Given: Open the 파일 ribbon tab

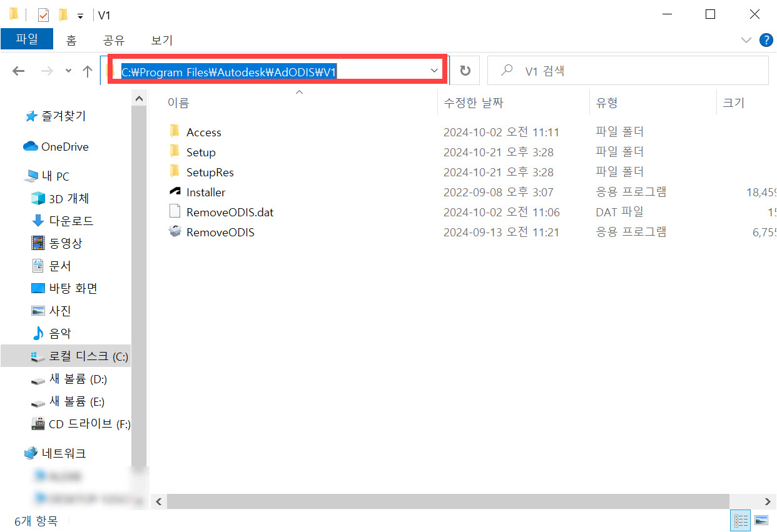Looking at the screenshot, I should point(27,39).
